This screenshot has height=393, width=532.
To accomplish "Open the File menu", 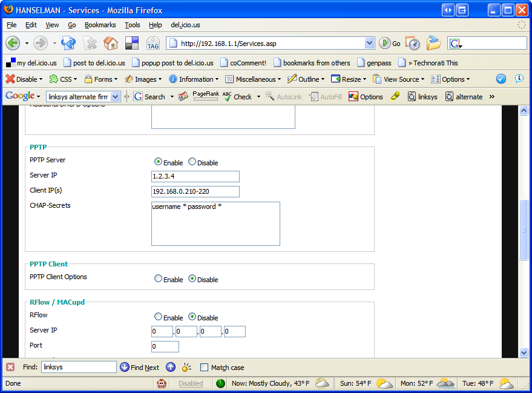I will [11, 25].
